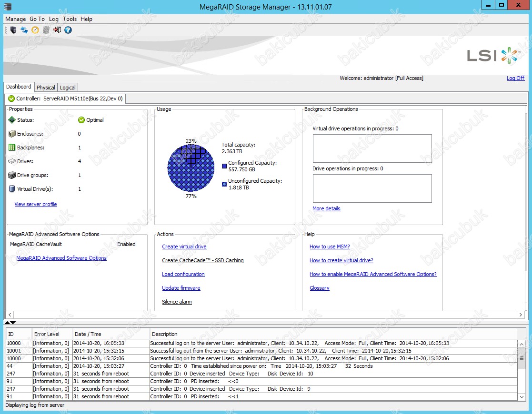This screenshot has height=414, width=532.
Task: Click the LSI logo
Action: 494,56
